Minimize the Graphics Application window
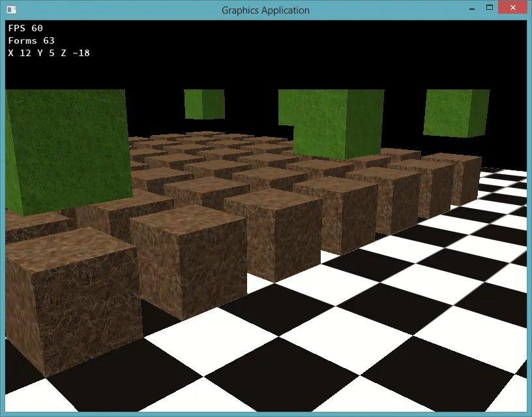532x417 pixels. point(472,8)
